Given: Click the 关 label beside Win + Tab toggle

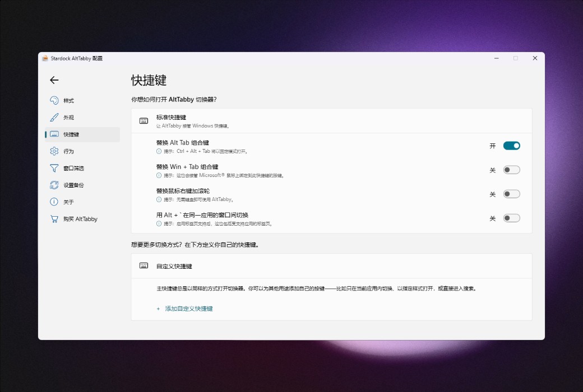Looking at the screenshot, I should [x=493, y=170].
